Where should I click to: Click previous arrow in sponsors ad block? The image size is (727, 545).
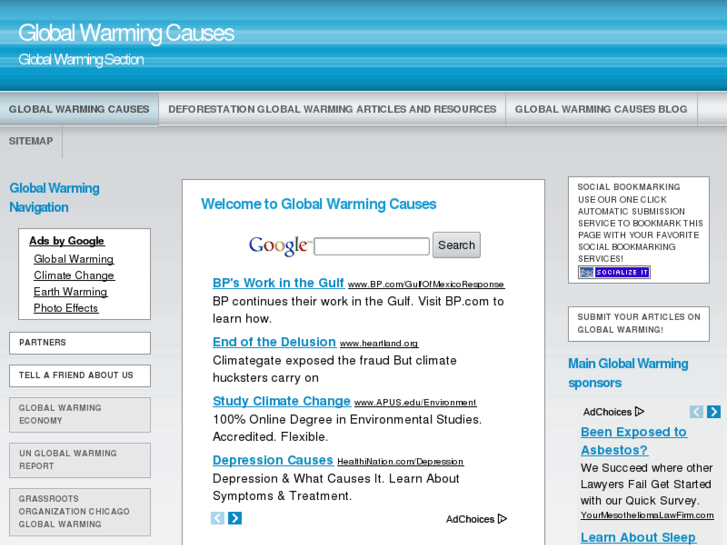[696, 411]
